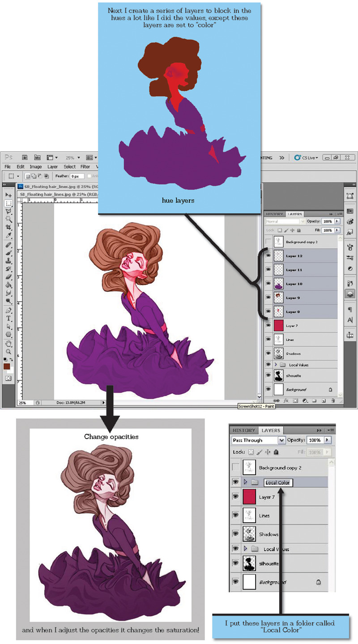Click the add layer style fx button
This screenshot has width=358, height=644.
coord(286,401)
